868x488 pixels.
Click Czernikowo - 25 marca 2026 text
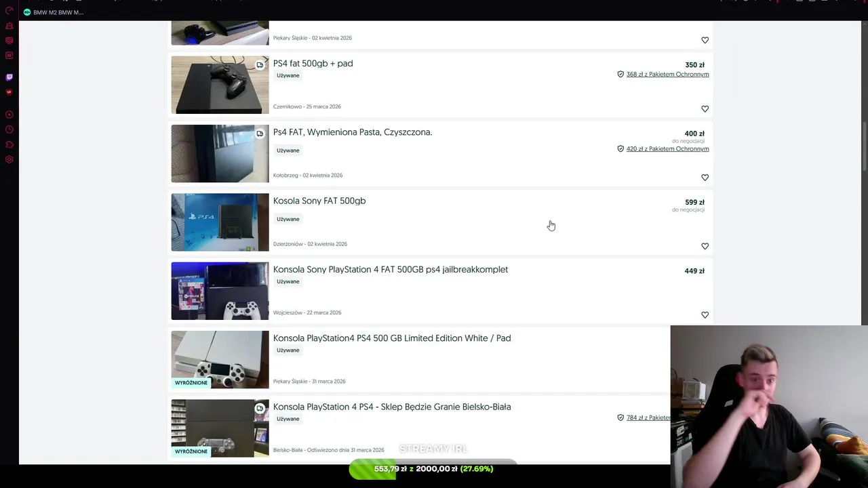[x=307, y=106]
